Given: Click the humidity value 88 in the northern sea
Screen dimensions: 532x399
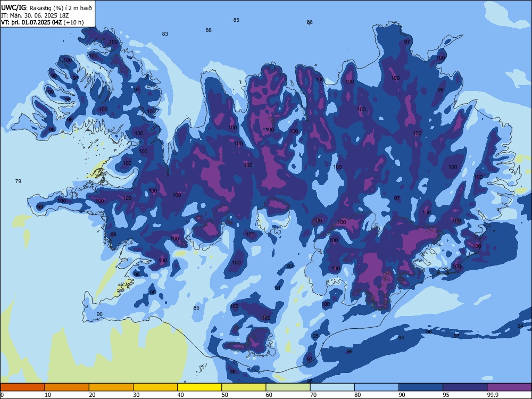Looking at the screenshot, I should pos(209,30).
